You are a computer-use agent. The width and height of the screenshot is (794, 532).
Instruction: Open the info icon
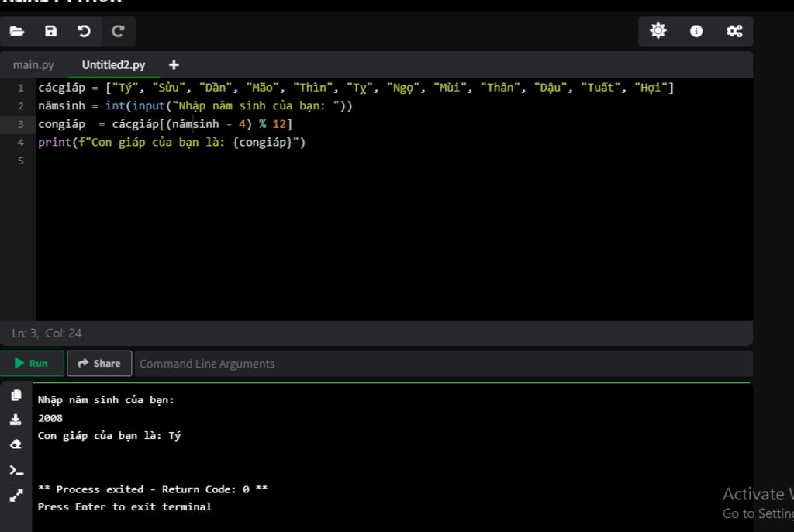(696, 31)
